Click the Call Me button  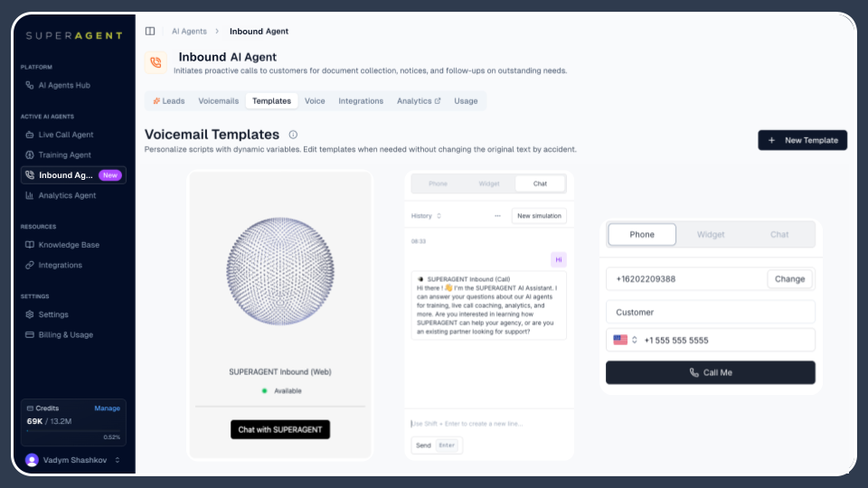pos(710,372)
